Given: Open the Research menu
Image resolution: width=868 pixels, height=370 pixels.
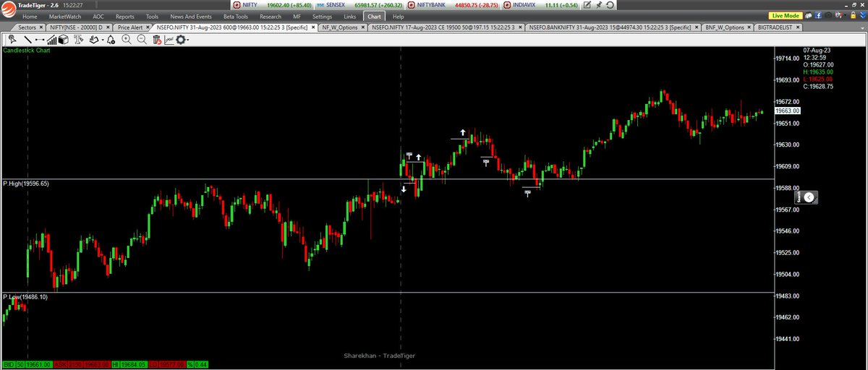Looking at the screenshot, I should (x=271, y=16).
